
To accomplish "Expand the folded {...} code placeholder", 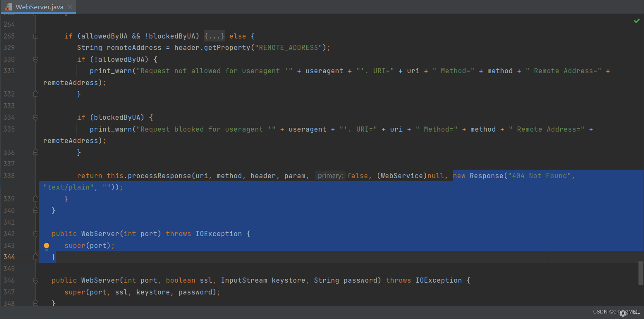I will [x=215, y=36].
